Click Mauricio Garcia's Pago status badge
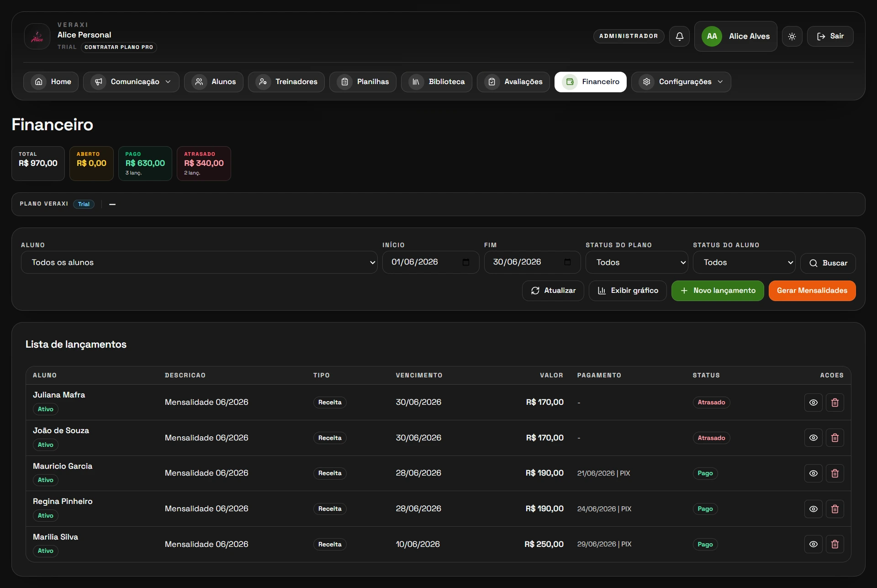The image size is (877, 588). point(705,473)
